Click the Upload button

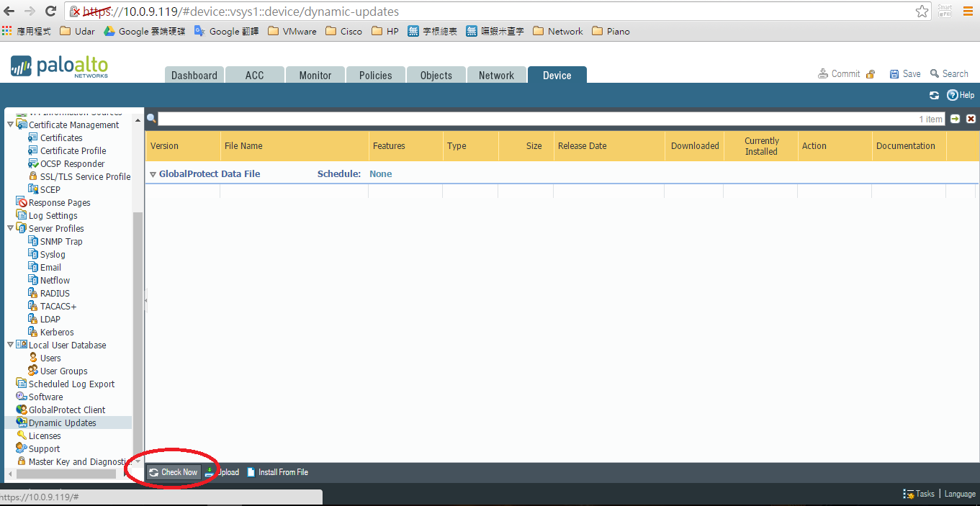222,472
